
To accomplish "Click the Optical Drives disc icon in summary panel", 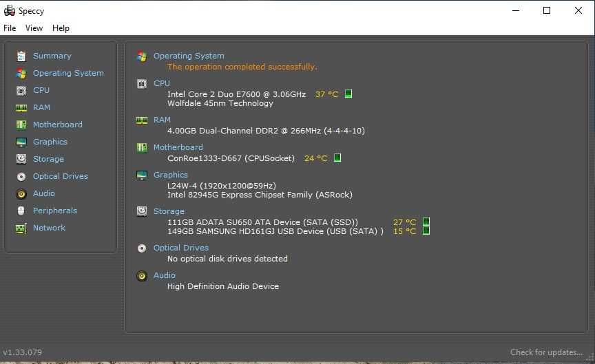I will pyautogui.click(x=142, y=248).
